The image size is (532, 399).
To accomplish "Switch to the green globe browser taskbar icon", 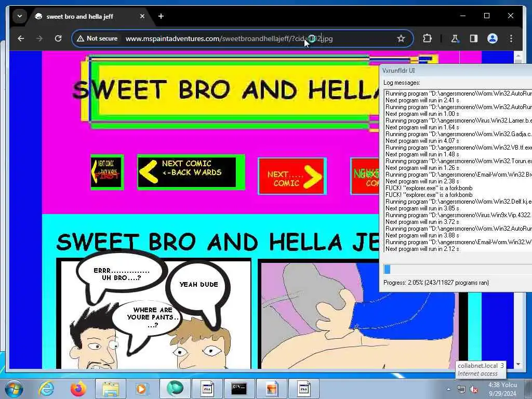I will pyautogui.click(x=175, y=389).
